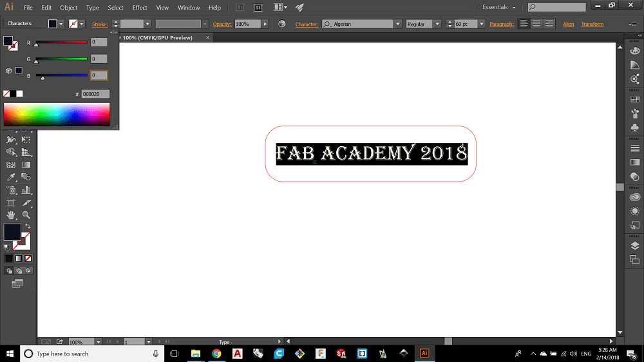Viewport: 644px width, 362px height.
Task: Swap fill and stroke colors
Action: [x=28, y=226]
